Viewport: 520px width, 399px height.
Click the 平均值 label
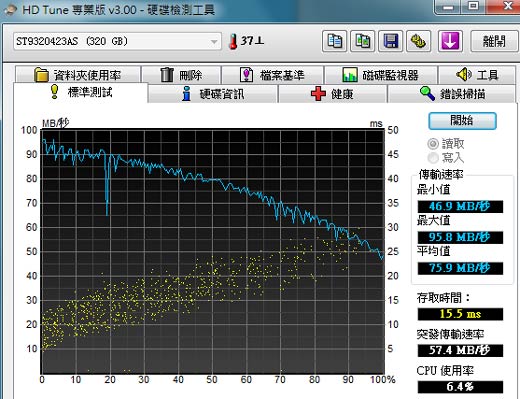tap(433, 251)
